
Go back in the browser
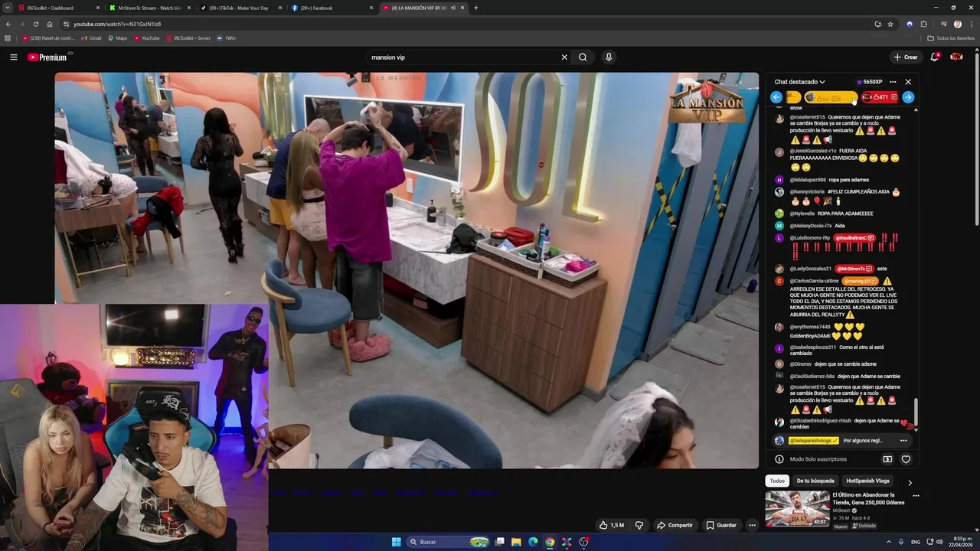click(8, 24)
